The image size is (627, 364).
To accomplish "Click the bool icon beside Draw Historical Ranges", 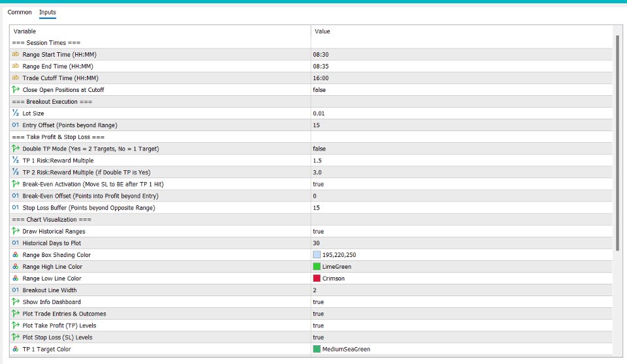I will 15,231.
